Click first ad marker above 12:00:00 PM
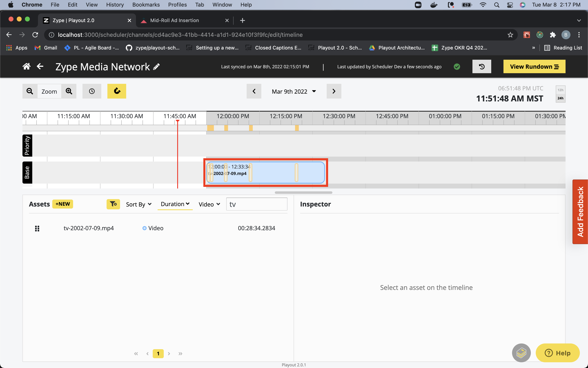588x368 pixels. coord(210,128)
